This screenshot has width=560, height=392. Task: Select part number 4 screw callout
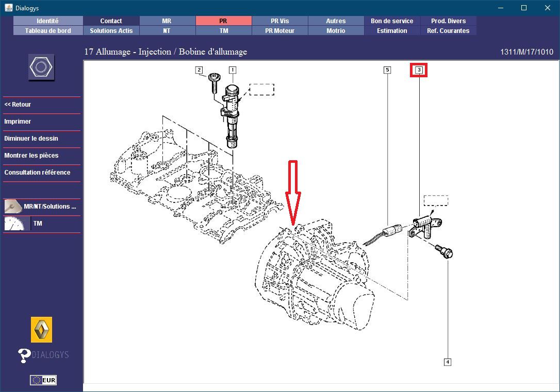pos(447,362)
